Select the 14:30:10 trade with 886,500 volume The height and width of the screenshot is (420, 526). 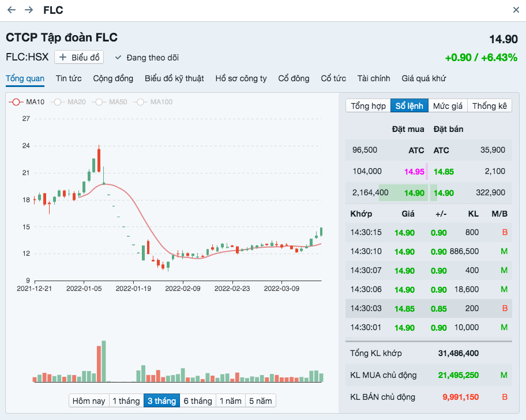[x=429, y=251]
